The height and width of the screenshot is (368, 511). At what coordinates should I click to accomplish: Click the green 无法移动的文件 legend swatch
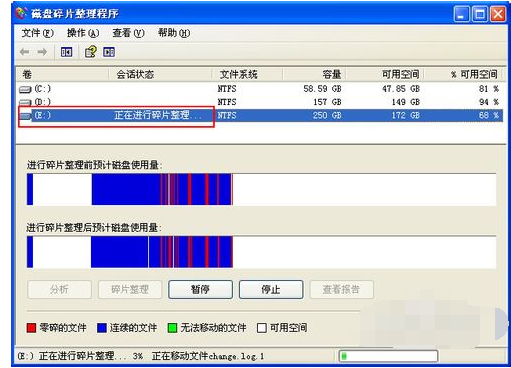click(x=172, y=328)
